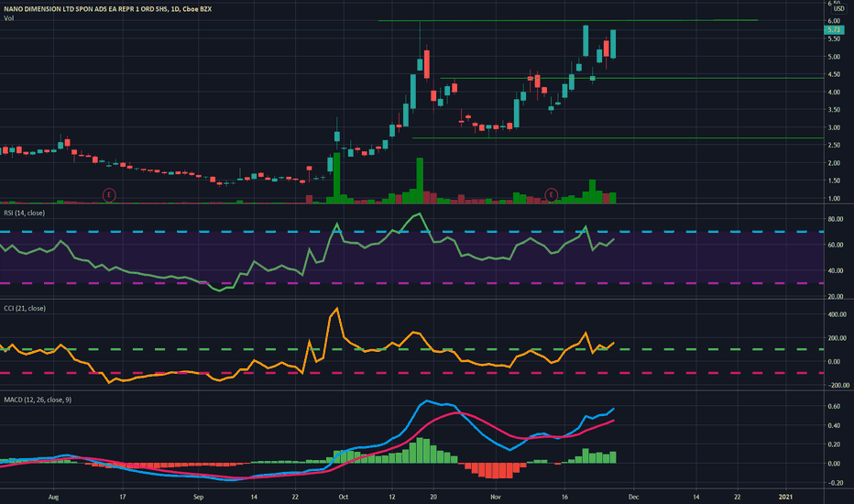The width and height of the screenshot is (854, 504).
Task: Click the earnings E marker in November
Action: [552, 194]
